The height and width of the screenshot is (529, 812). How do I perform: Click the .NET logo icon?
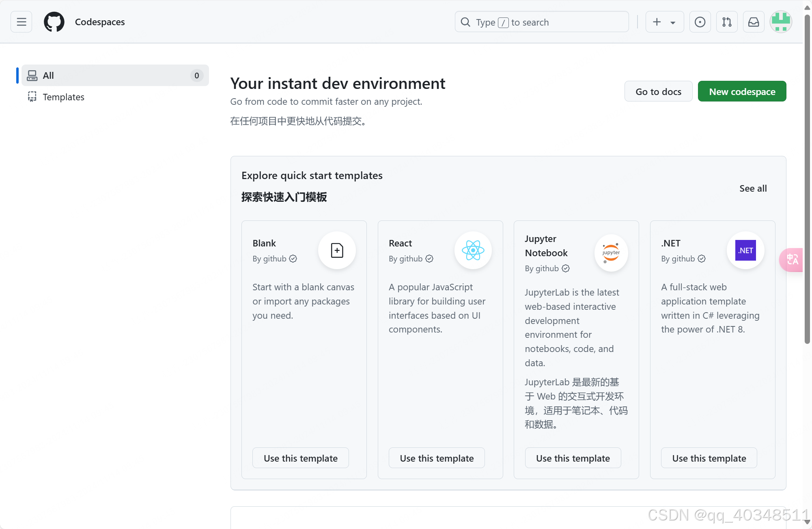pyautogui.click(x=745, y=250)
